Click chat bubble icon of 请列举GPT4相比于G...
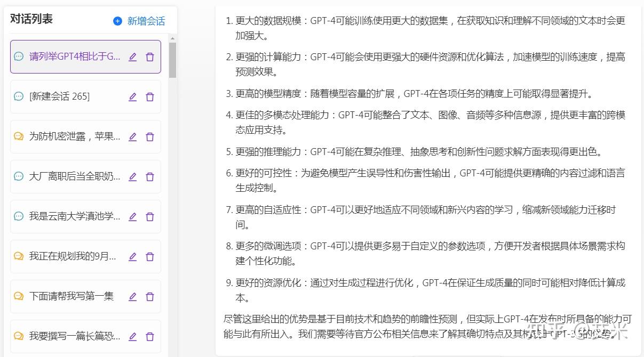This screenshot has height=357, width=644. point(19,56)
